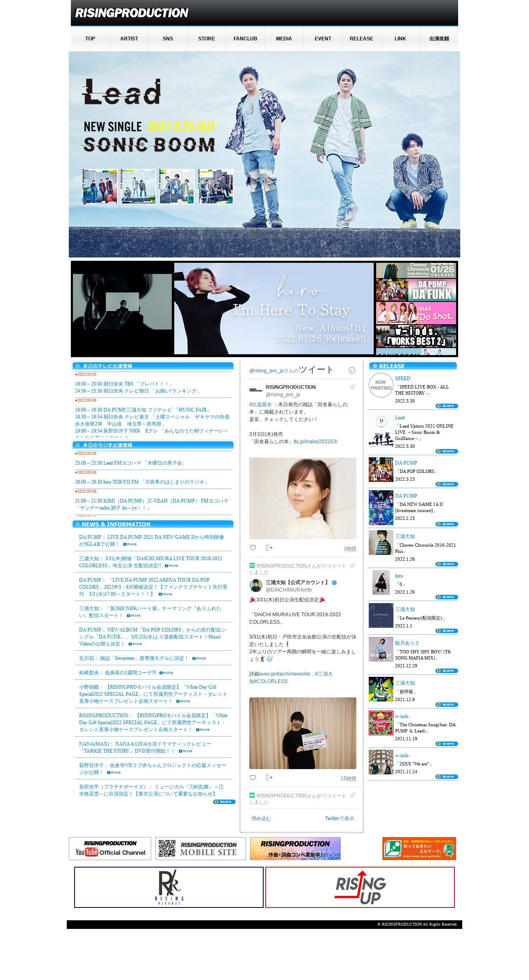The image size is (529, 980).
Task: Open the 出演依頼 menu item
Action: [439, 39]
